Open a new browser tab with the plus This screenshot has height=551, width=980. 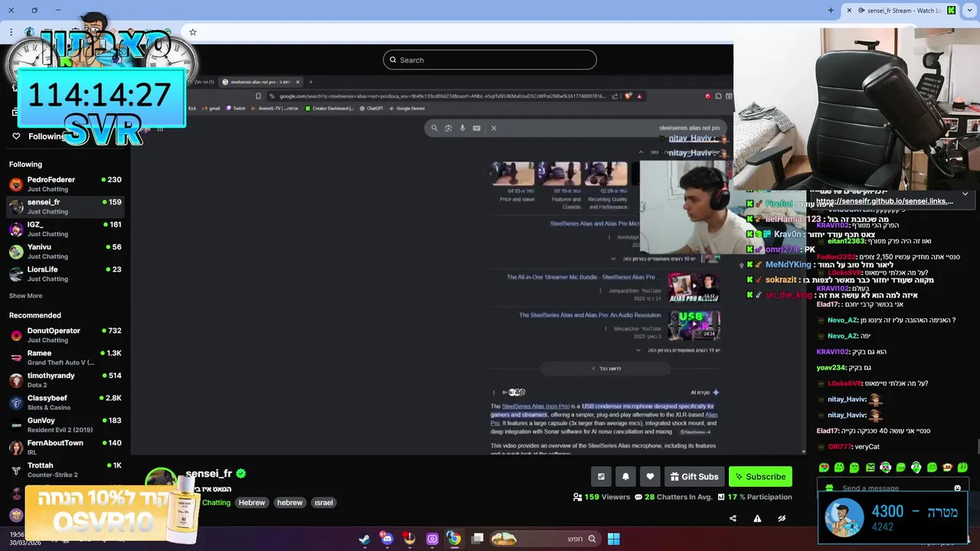point(831,10)
